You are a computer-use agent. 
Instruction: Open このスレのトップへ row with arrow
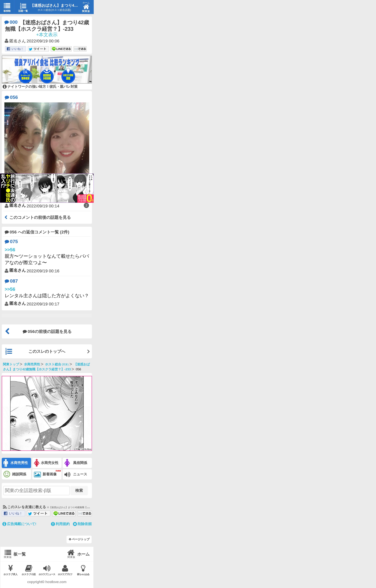tap(47, 351)
